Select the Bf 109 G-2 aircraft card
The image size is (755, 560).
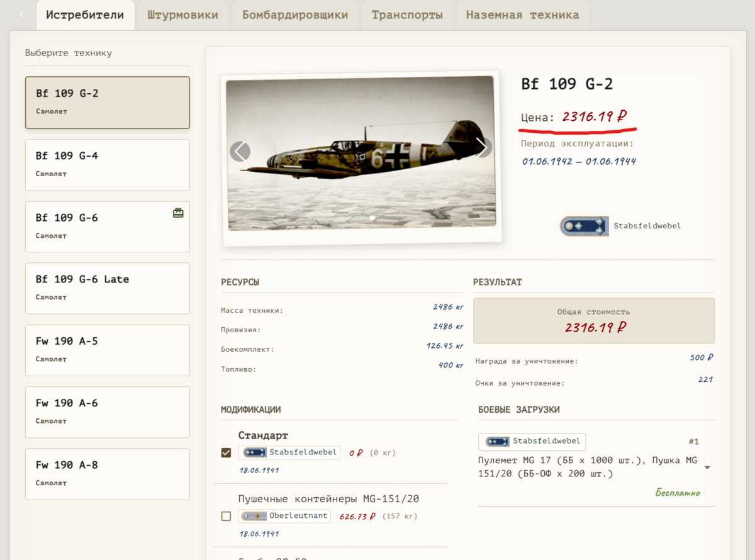tap(108, 103)
